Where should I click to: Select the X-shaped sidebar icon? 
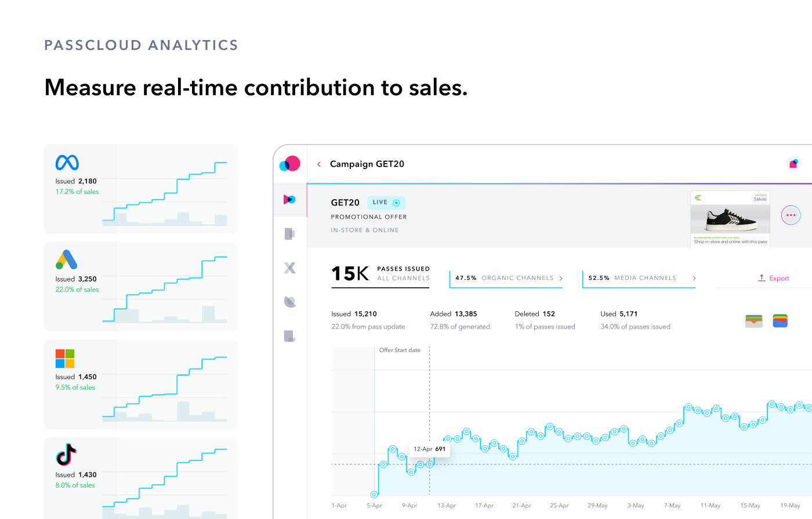point(290,268)
